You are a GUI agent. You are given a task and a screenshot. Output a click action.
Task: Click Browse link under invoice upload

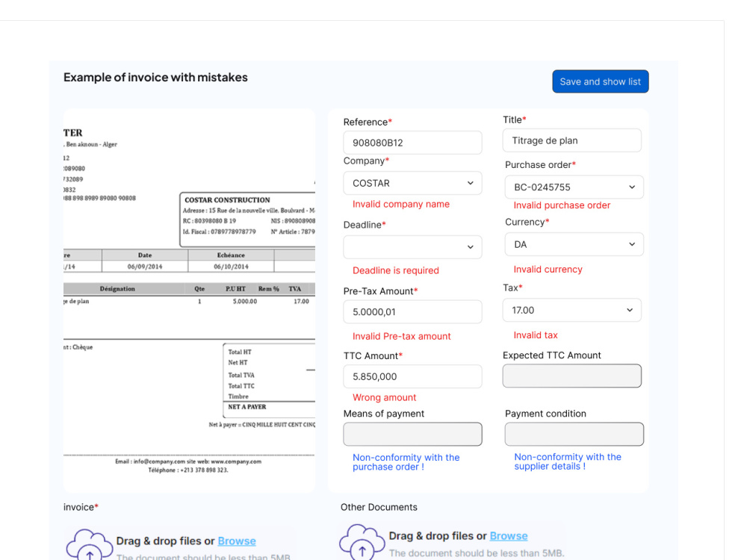coord(237,541)
